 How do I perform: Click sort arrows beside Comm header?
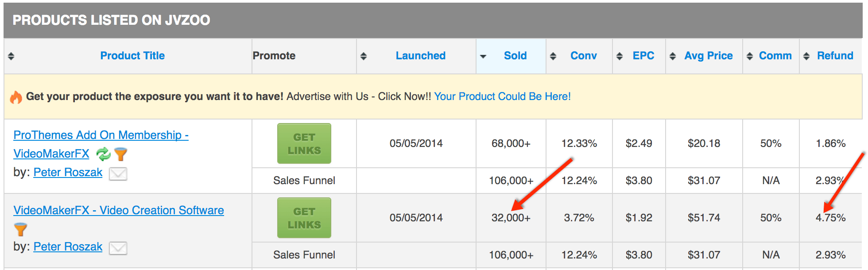(x=750, y=56)
